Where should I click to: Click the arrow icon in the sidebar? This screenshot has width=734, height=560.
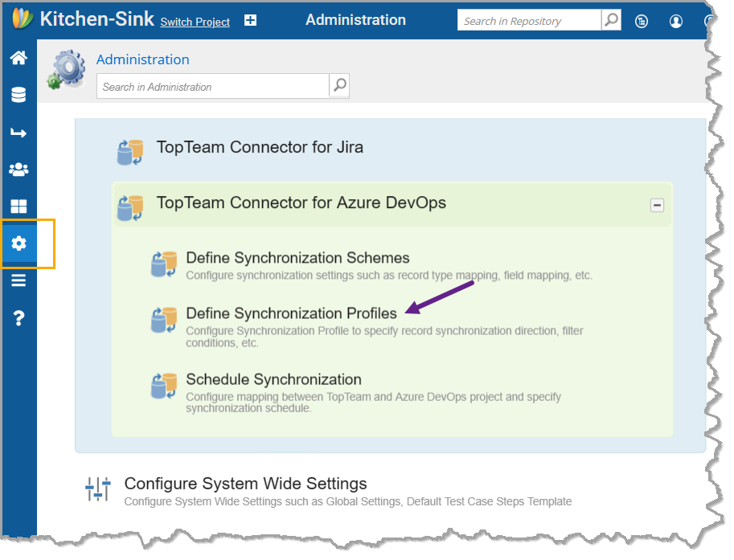click(x=18, y=133)
